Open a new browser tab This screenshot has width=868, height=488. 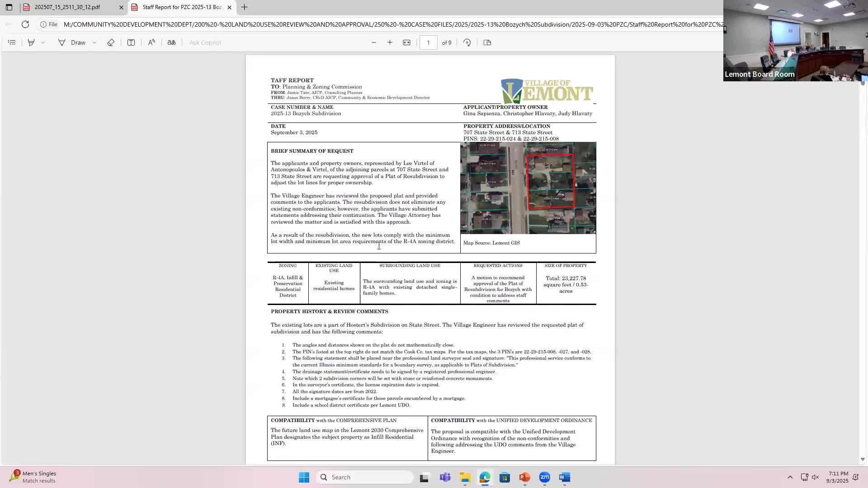tap(244, 7)
